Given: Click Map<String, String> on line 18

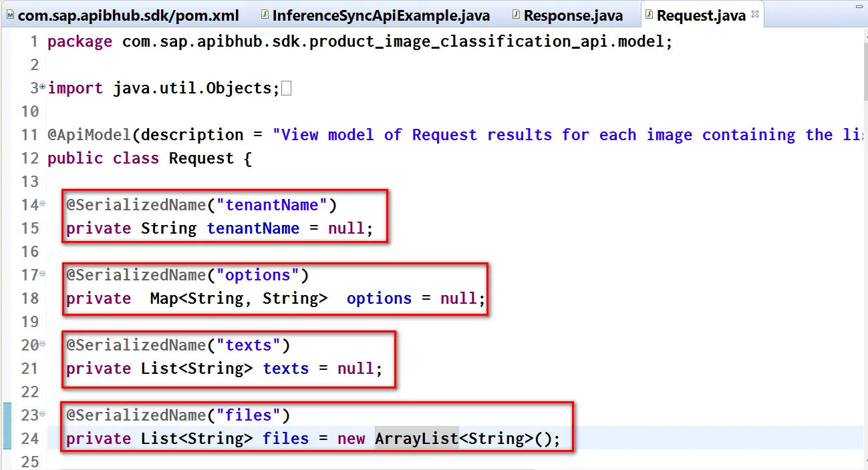Looking at the screenshot, I should [239, 298].
